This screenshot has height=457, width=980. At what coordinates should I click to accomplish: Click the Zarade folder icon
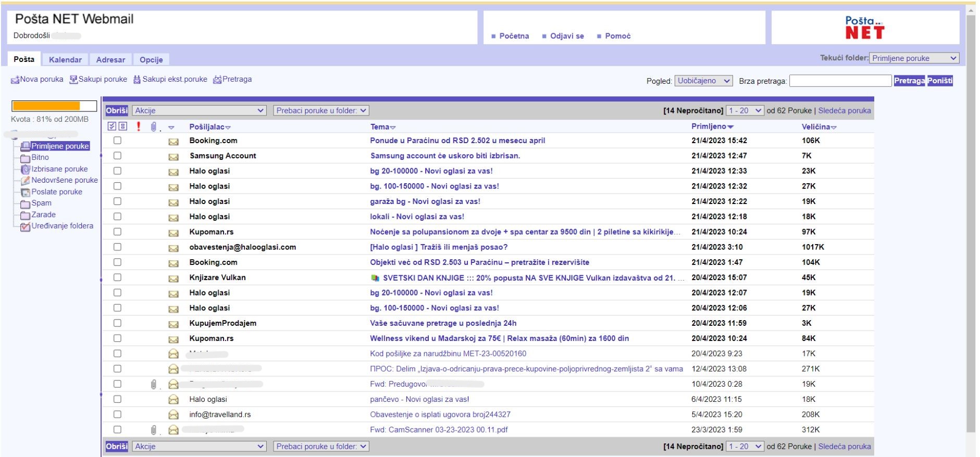pyautogui.click(x=25, y=215)
